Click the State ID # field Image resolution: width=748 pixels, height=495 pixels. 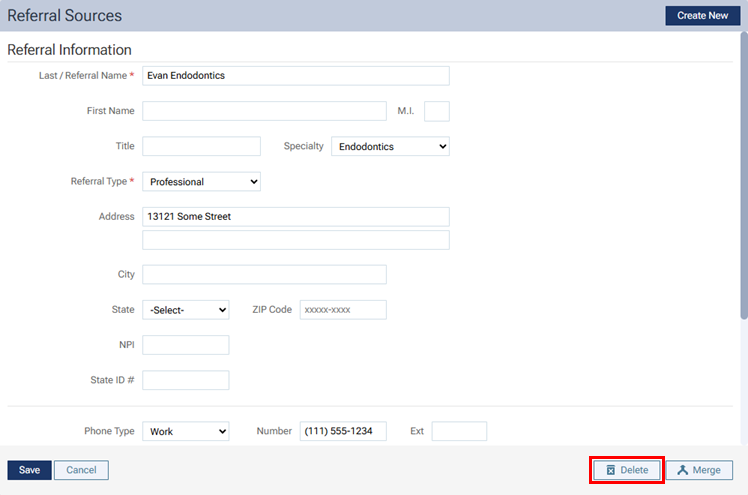(186, 380)
